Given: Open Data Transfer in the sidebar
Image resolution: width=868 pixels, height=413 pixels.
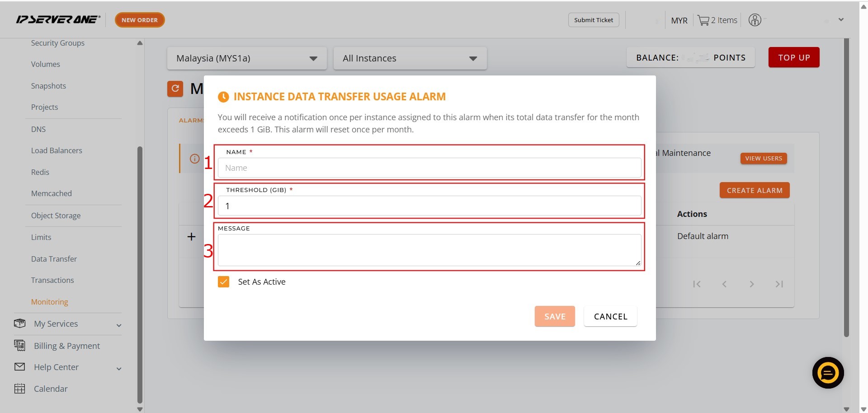Looking at the screenshot, I should coord(54,259).
